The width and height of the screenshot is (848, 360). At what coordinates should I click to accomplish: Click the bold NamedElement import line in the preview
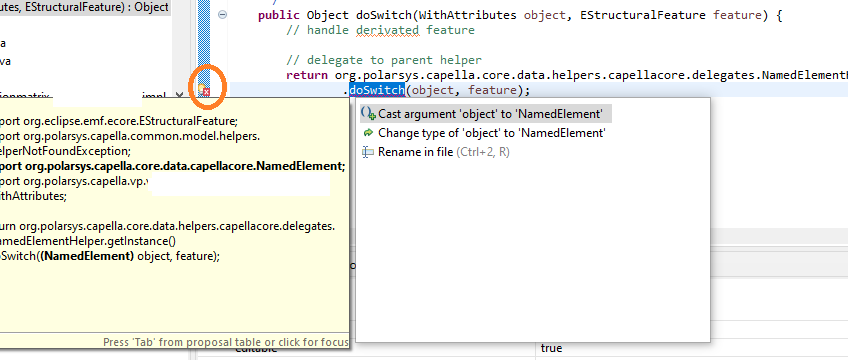coord(172,166)
